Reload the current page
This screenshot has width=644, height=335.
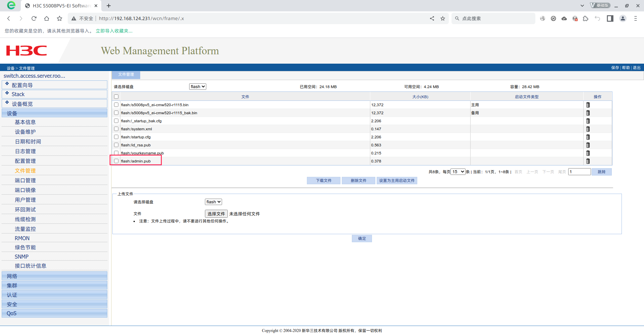coord(34,18)
